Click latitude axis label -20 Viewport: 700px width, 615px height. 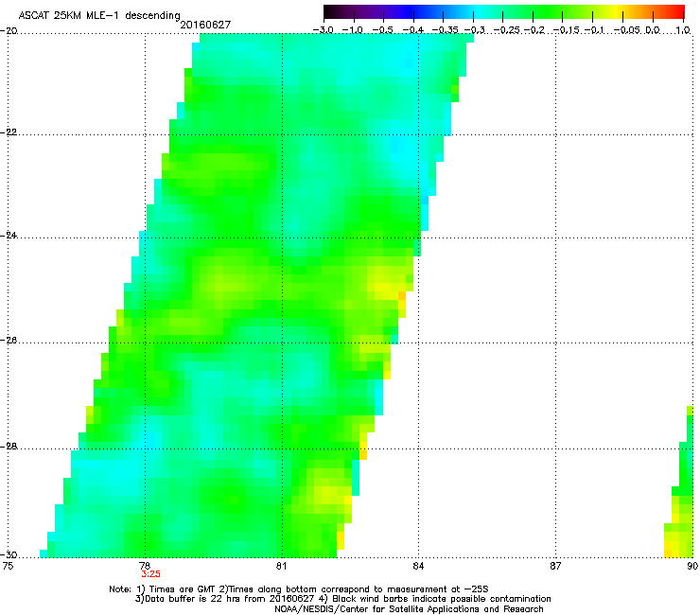(9, 30)
